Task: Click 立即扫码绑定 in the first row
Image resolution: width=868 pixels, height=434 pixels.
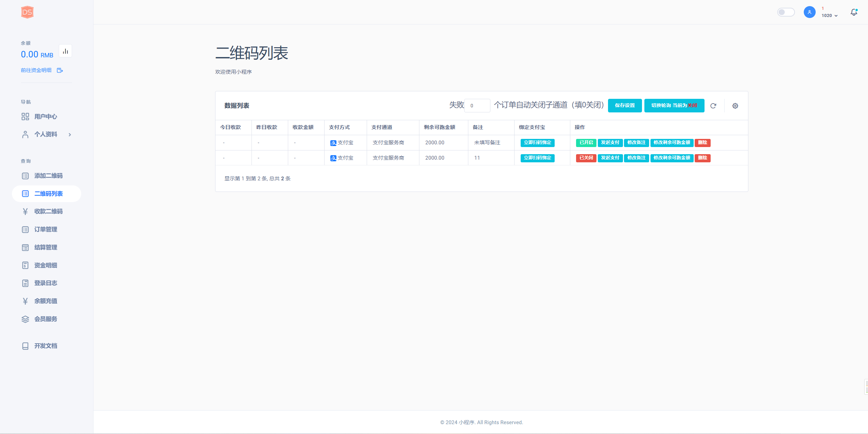Action: 537,143
